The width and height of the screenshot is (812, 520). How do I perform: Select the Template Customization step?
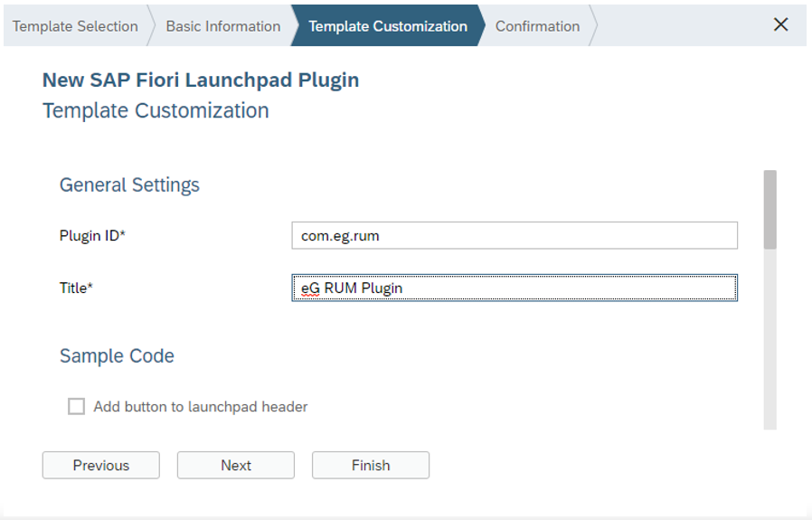[388, 26]
